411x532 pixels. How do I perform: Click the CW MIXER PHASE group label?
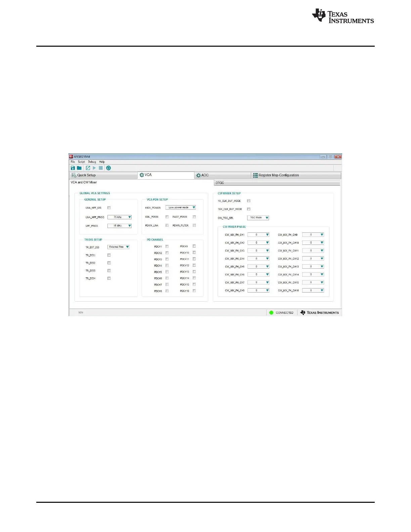coord(234,227)
